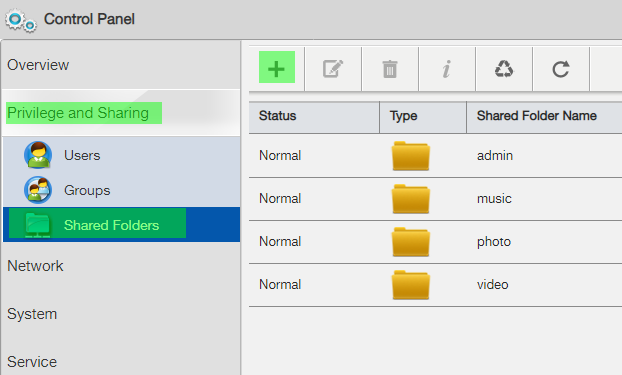Viewport: 622px width, 375px height.
Task: Click the recycle bin arrows icon
Action: coord(504,69)
